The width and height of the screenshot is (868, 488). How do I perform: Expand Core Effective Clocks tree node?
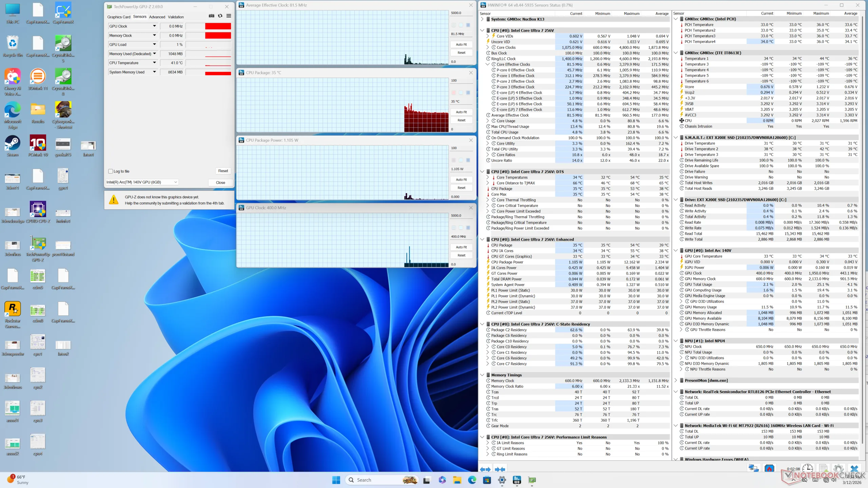pyautogui.click(x=488, y=64)
